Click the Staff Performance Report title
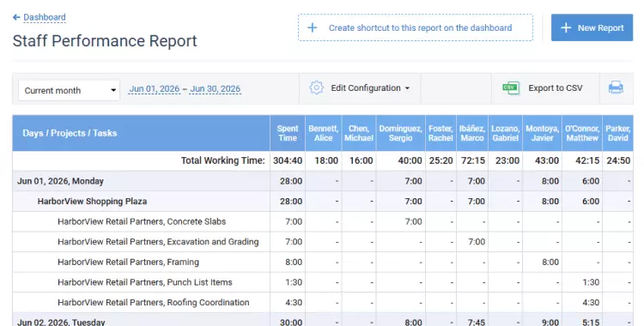 (x=105, y=41)
